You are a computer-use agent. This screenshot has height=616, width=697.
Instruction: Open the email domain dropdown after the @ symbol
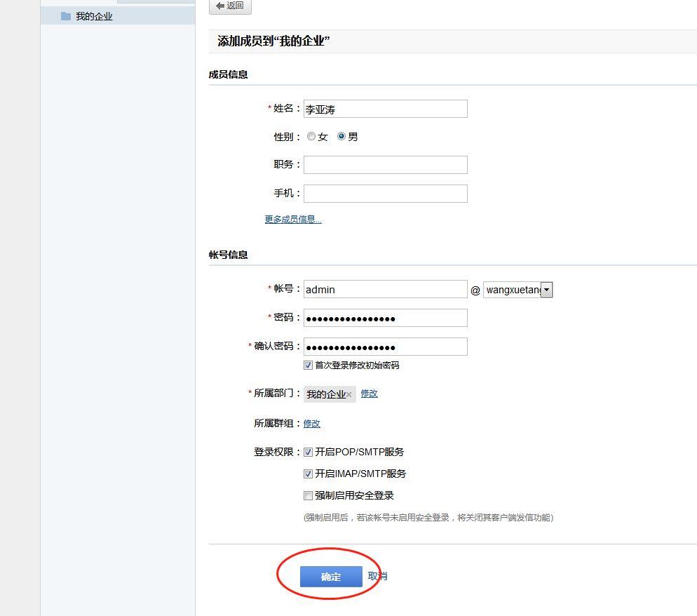tap(547, 289)
